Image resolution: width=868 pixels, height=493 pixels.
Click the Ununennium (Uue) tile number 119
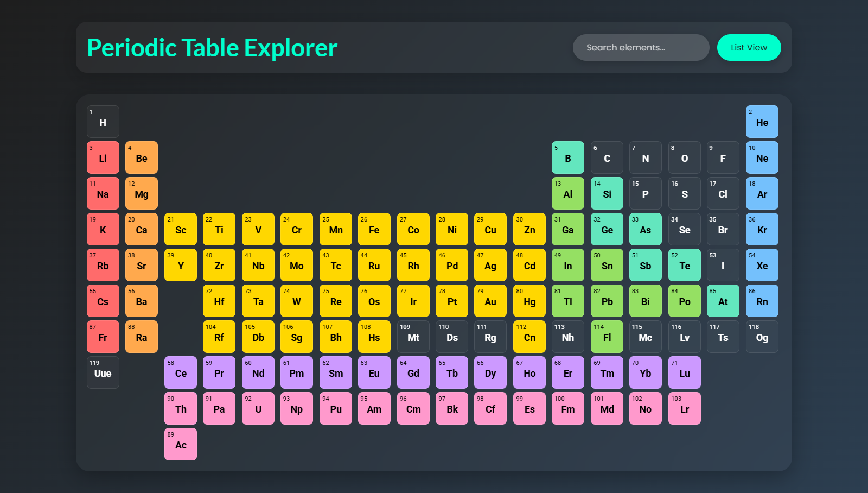coord(103,372)
